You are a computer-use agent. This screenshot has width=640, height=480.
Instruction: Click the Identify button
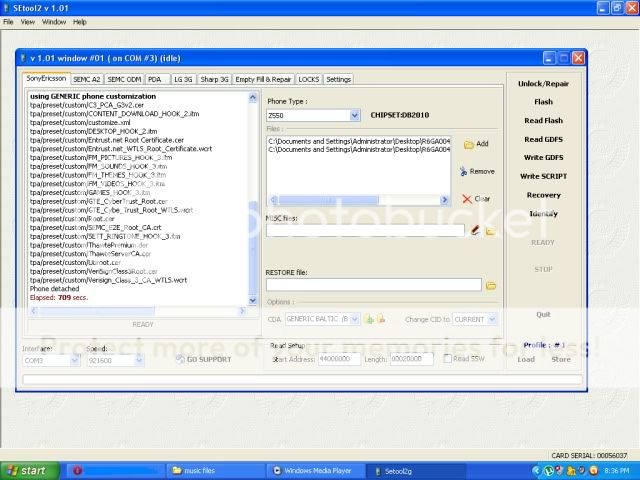pyautogui.click(x=543, y=213)
